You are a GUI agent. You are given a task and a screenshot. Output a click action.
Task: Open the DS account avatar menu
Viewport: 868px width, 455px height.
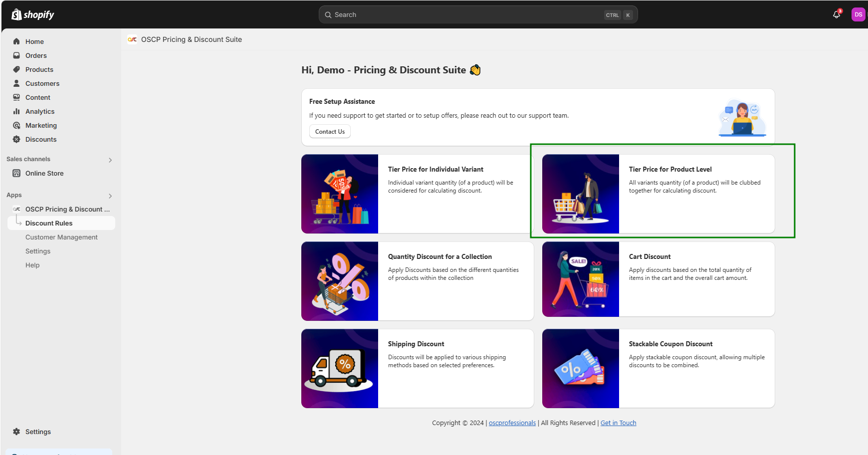(x=858, y=14)
